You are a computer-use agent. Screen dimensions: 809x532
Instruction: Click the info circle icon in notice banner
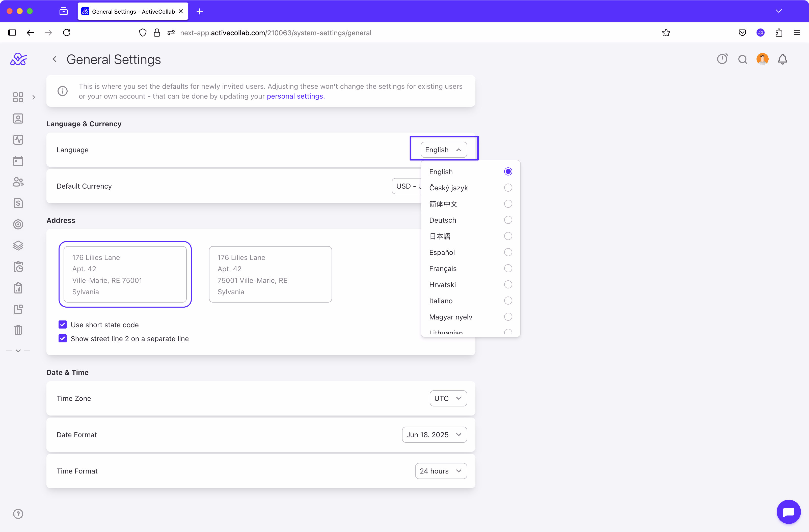(63, 91)
